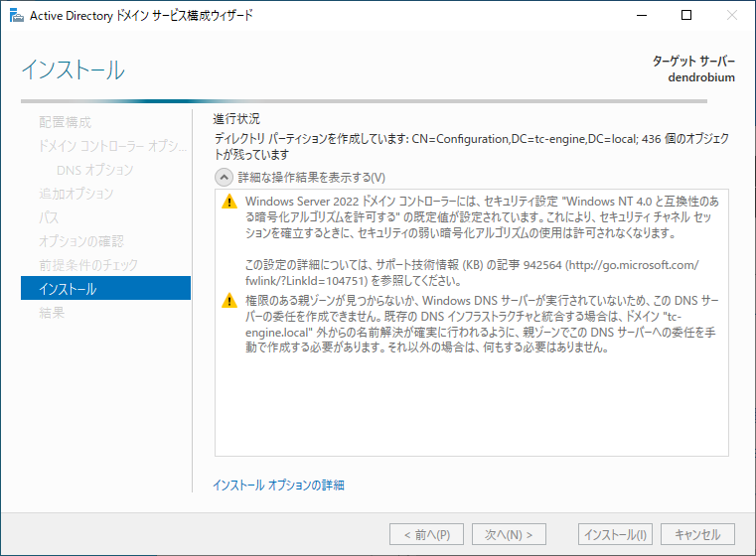Image resolution: width=756 pixels, height=556 pixels.
Task: Click the wizard app icon in title bar
Action: pyautogui.click(x=17, y=16)
